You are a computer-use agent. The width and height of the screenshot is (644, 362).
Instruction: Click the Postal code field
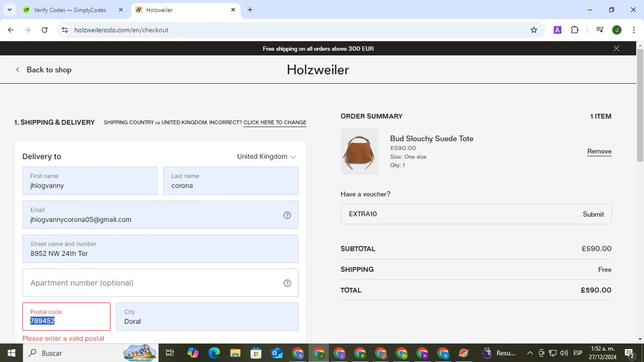coord(66,316)
